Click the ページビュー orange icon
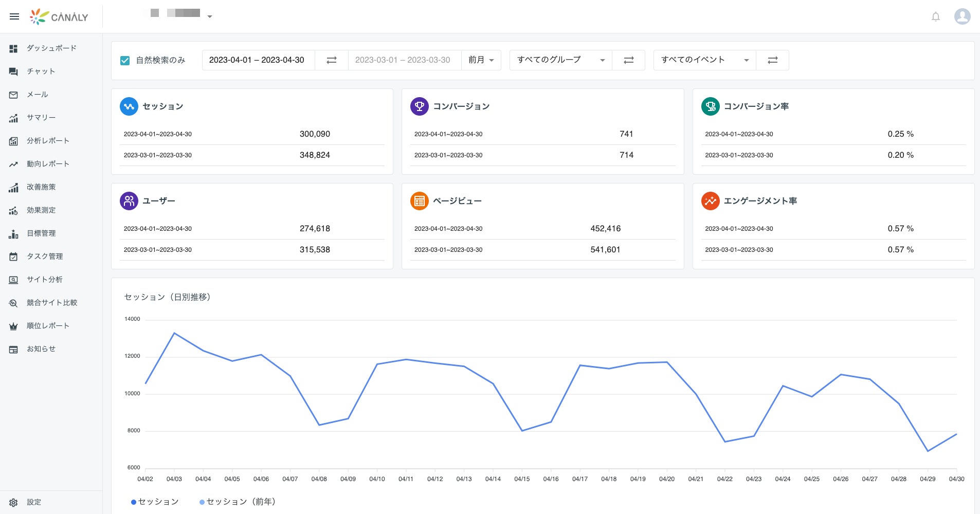Image resolution: width=980 pixels, height=514 pixels. coord(420,201)
